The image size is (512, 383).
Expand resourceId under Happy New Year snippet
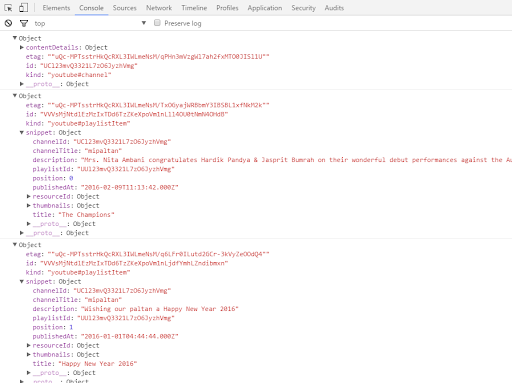click(x=29, y=345)
